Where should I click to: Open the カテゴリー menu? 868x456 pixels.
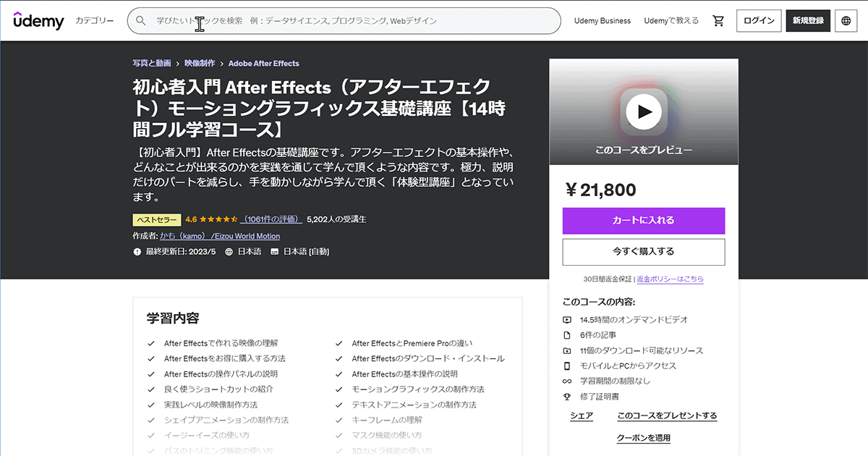[95, 21]
